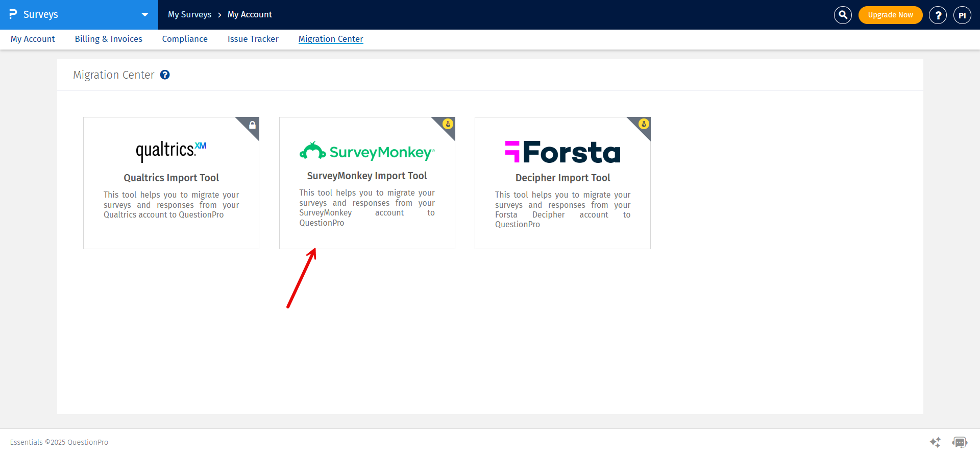Switch to the Issue Tracker tab

(253, 39)
